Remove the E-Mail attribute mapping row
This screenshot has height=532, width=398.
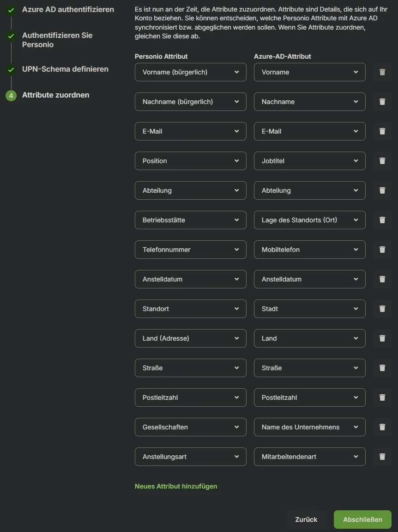(x=382, y=131)
